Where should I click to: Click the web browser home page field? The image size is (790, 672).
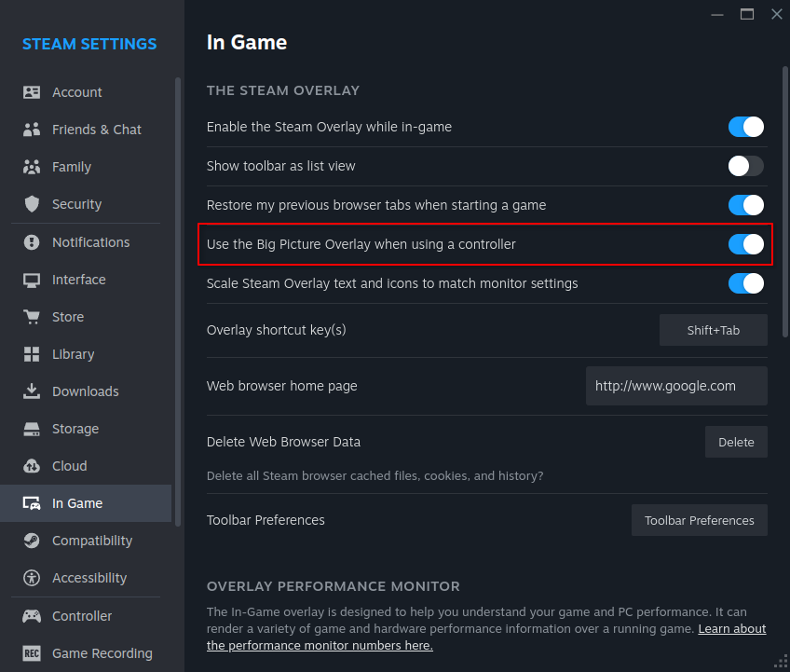[676, 386]
